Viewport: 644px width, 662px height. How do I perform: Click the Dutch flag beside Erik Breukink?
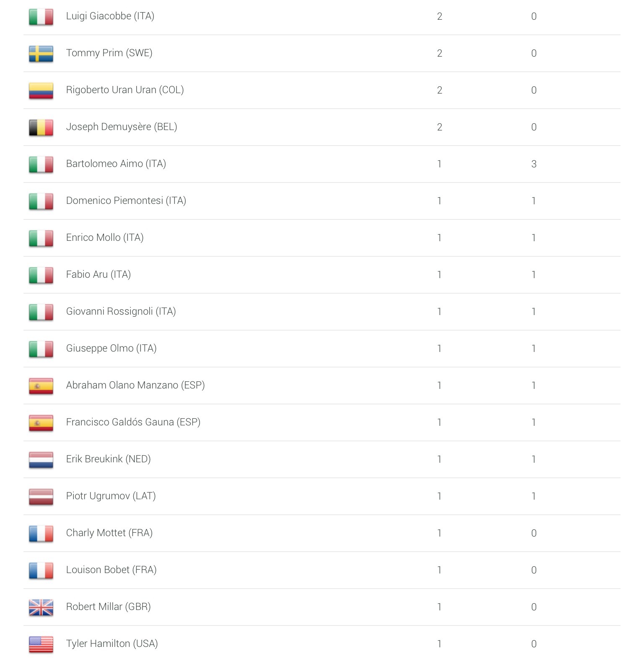[41, 460]
